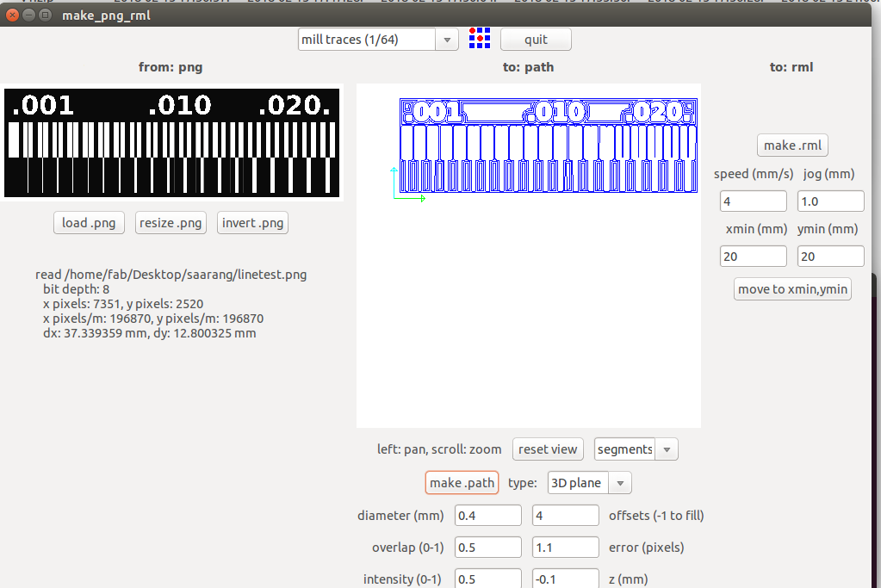Open the 3D plane path type dropdown
Image resolution: width=881 pixels, height=588 pixels.
coord(589,483)
